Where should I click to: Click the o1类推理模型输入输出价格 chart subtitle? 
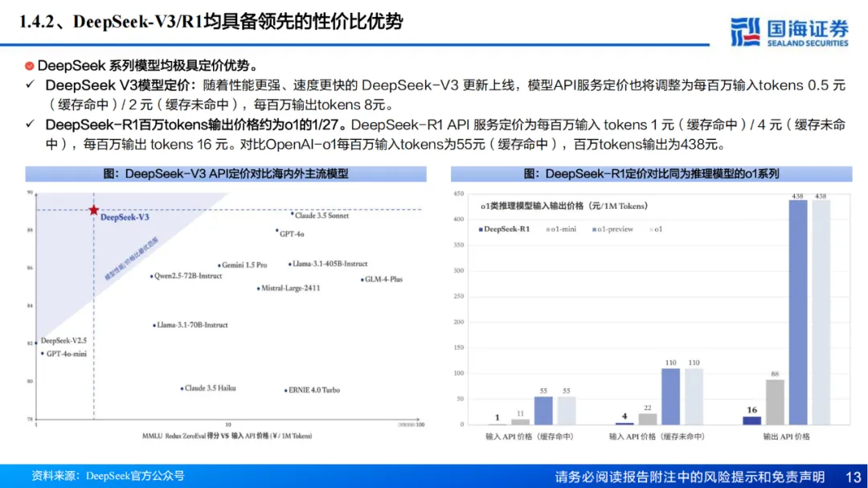[x=564, y=206]
